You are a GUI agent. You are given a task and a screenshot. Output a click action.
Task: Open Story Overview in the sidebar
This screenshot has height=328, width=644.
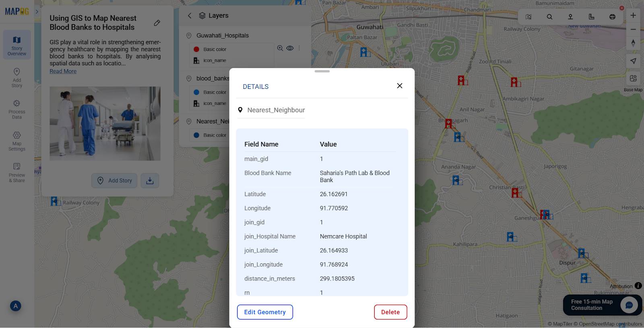17,45
